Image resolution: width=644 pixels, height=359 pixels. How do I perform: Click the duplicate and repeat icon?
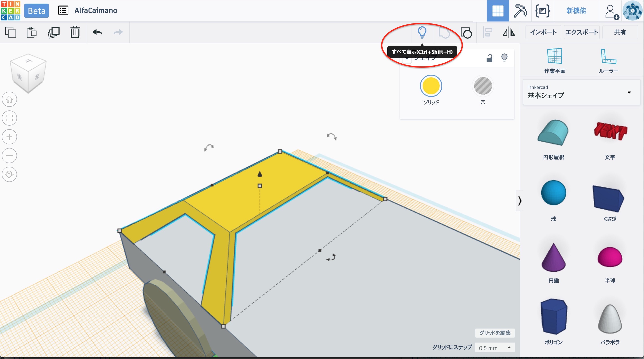(x=53, y=32)
